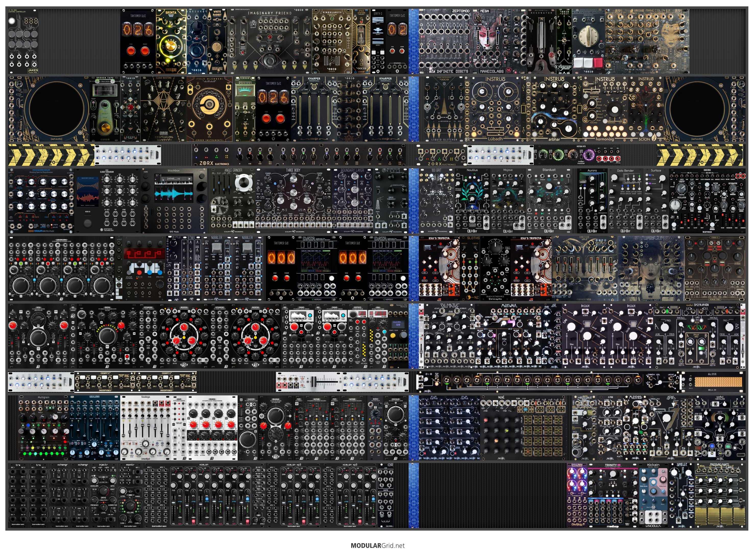Select the Qu-Bit Stardust module
The width and height of the screenshot is (756, 551).
(x=549, y=201)
